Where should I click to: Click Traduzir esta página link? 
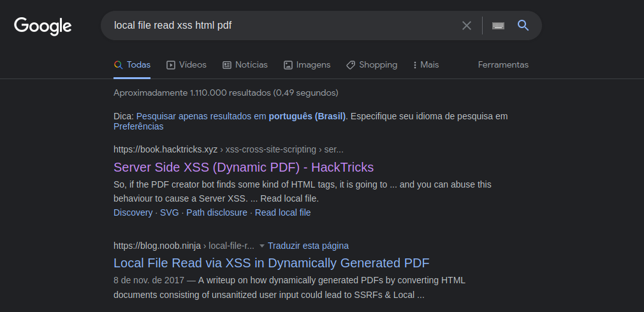[x=308, y=246]
